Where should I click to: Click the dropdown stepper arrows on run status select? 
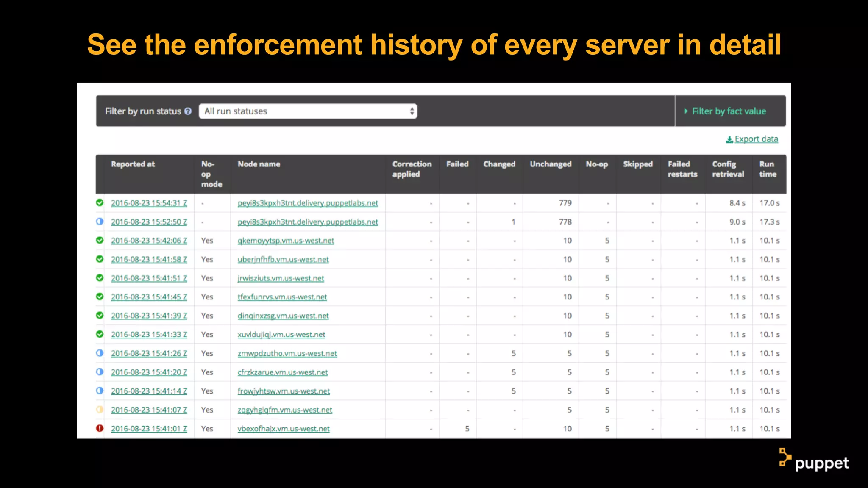[x=412, y=111]
